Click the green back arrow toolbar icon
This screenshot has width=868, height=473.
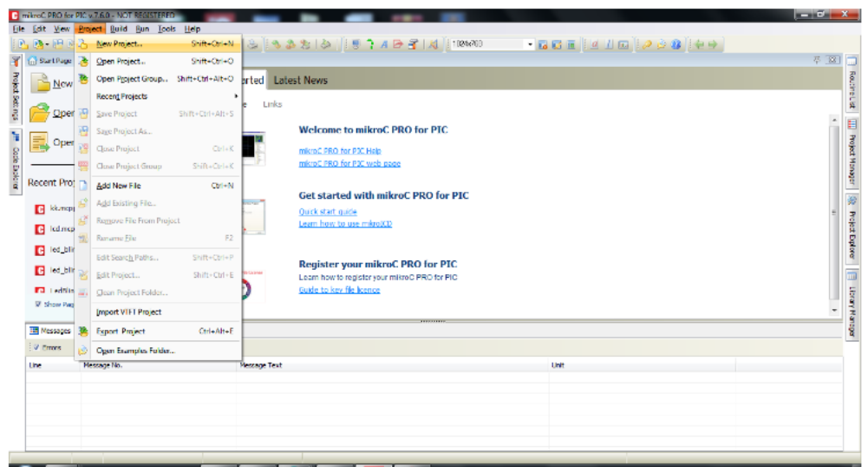click(699, 44)
